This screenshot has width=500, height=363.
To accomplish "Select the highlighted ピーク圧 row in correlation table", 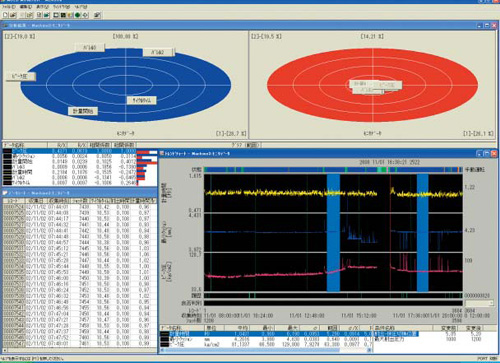I will 69,151.
